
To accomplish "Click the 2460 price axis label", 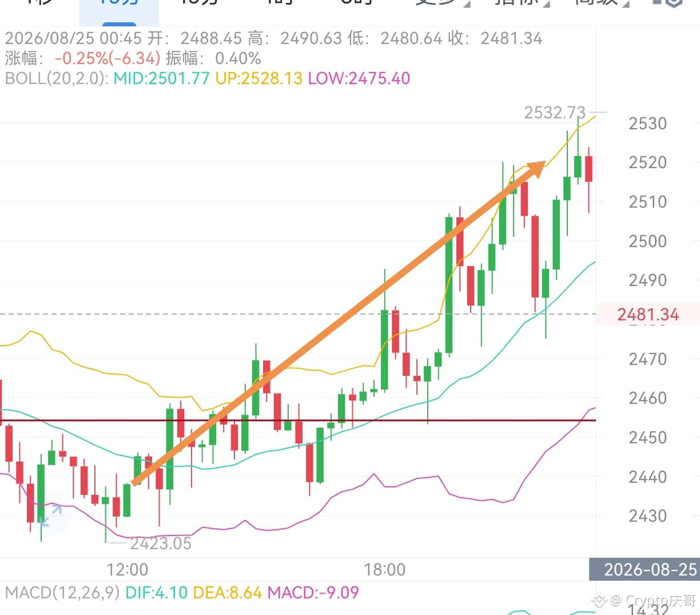I will click(x=648, y=398).
